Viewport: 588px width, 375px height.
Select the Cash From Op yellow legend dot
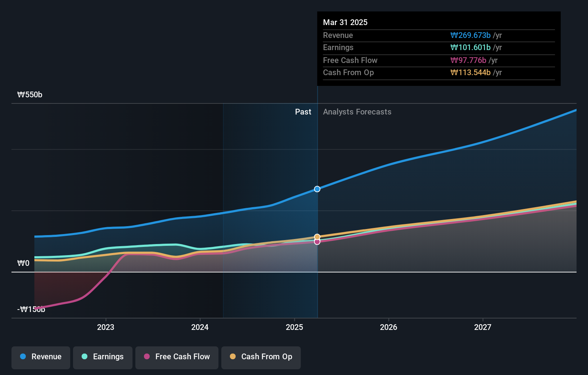click(x=233, y=357)
